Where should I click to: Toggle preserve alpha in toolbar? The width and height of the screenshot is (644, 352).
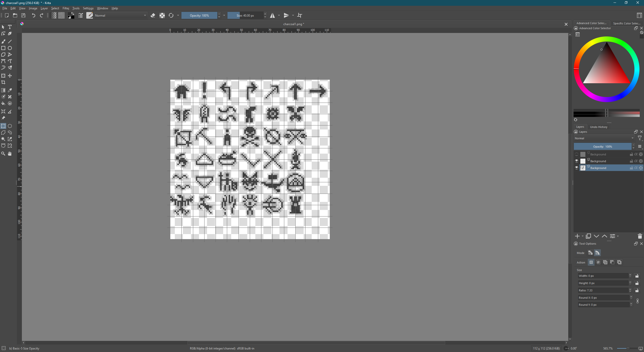pos(162,15)
